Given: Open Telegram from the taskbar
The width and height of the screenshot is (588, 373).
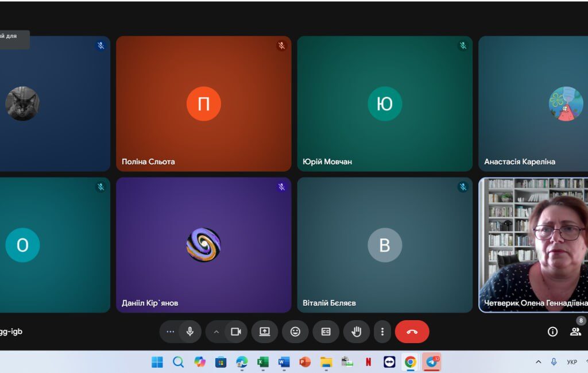Looking at the screenshot, I should pyautogui.click(x=432, y=362).
